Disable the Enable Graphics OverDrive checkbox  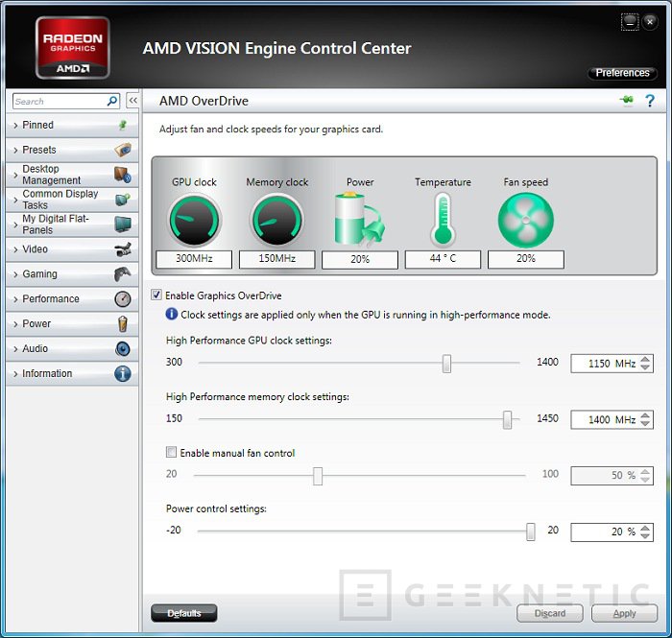[x=156, y=295]
